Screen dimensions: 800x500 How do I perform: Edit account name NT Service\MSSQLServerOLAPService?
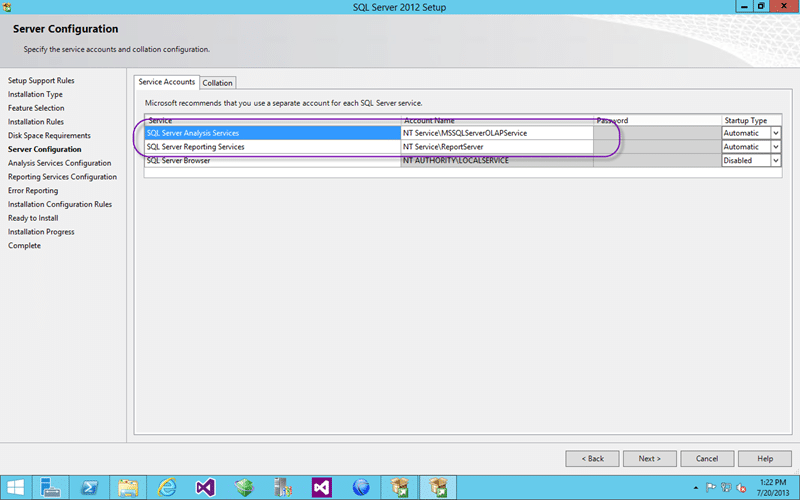click(x=497, y=133)
